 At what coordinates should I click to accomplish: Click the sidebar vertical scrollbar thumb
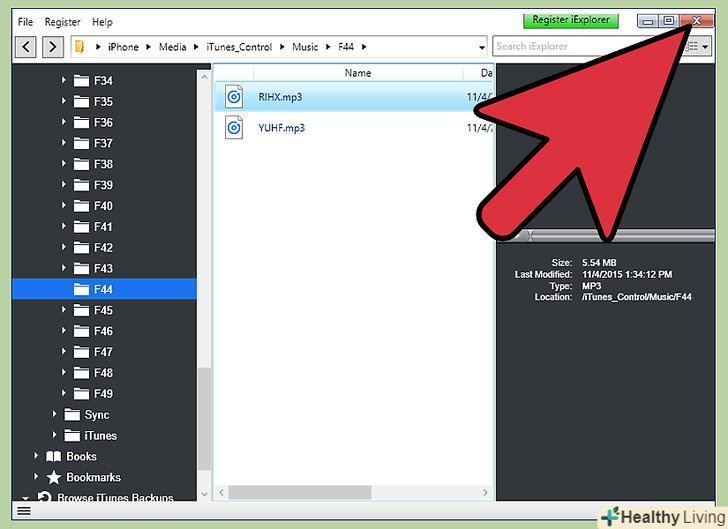click(204, 419)
